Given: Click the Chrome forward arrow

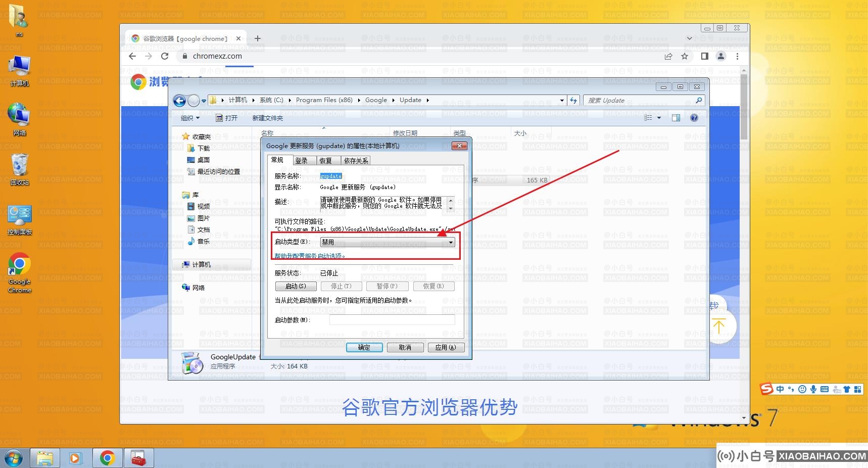Looking at the screenshot, I should [x=149, y=56].
